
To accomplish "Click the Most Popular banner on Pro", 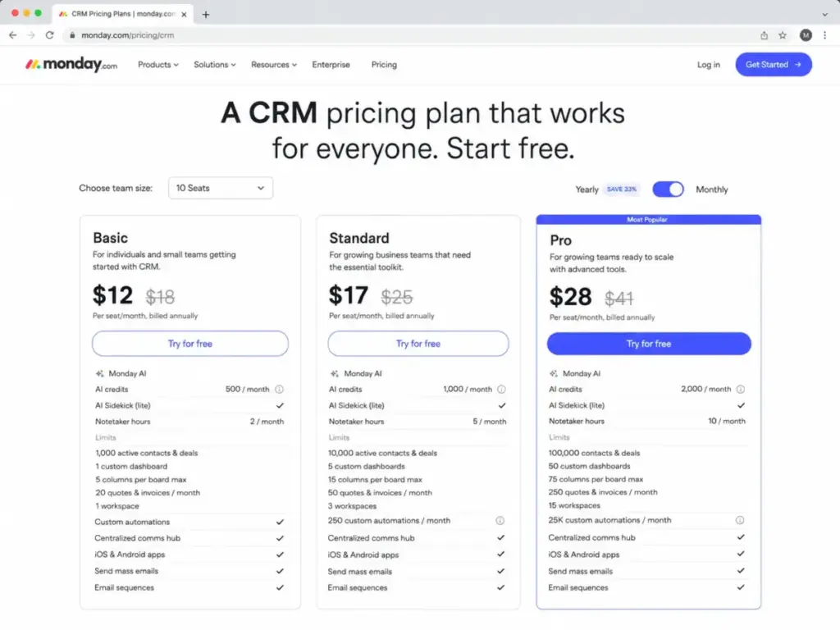I will 648,220.
